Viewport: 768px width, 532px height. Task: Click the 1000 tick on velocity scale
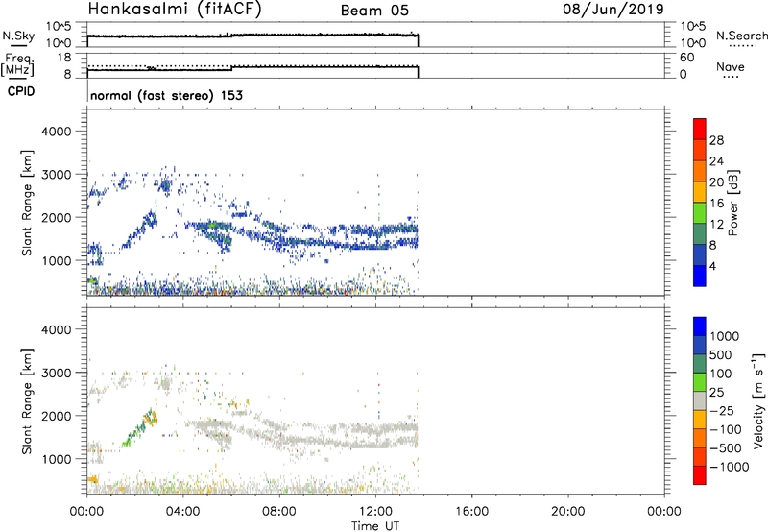pyautogui.click(x=724, y=336)
